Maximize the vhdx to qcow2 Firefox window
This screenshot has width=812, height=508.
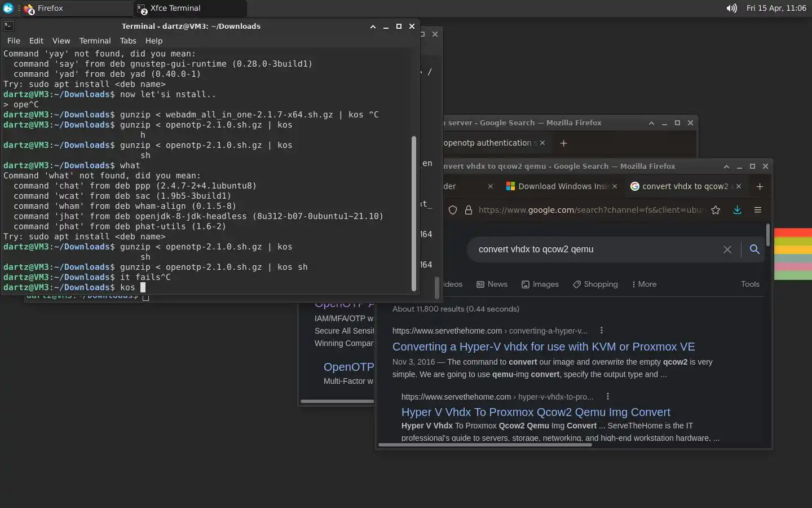pyautogui.click(x=752, y=167)
